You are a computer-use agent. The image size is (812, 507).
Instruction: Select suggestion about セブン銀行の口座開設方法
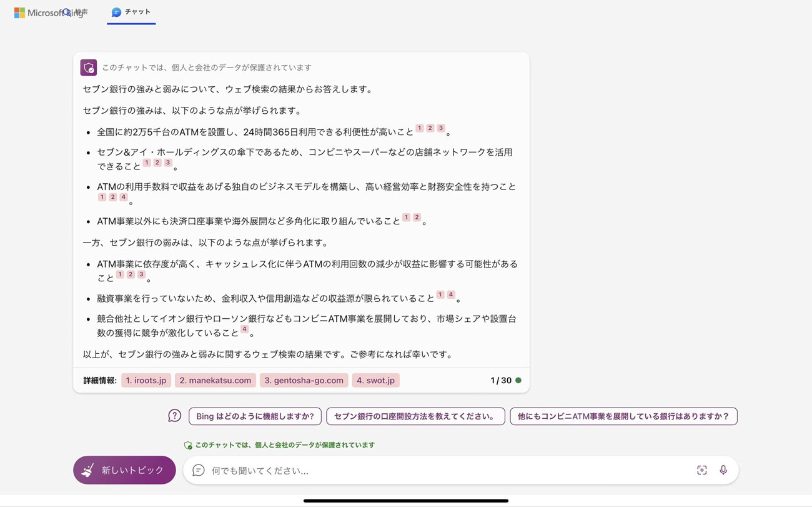(415, 416)
